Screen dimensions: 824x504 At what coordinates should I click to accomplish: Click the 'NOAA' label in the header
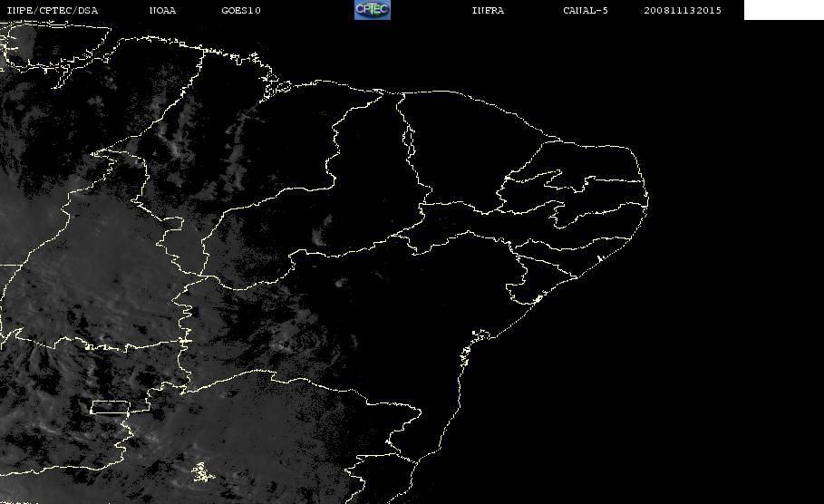click(x=162, y=10)
